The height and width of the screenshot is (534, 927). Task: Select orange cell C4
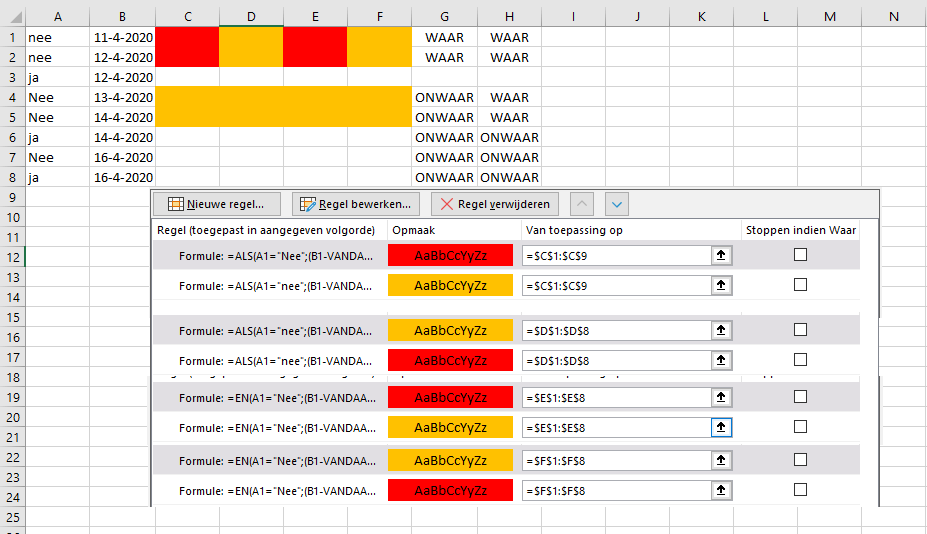point(187,98)
